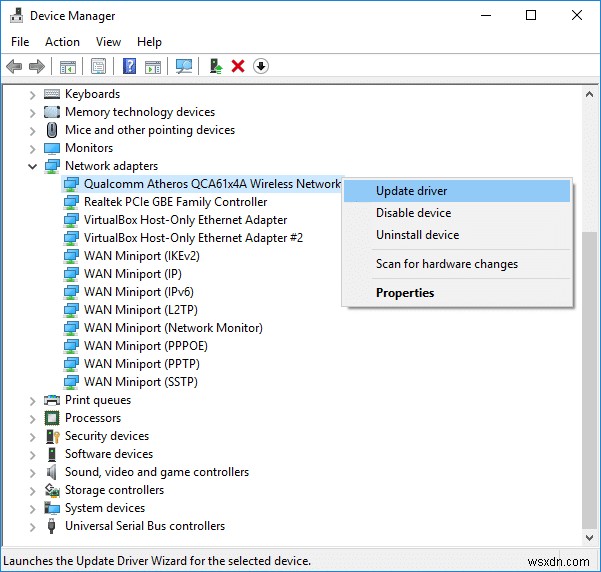Click the Forward arrow toolbar icon
The height and width of the screenshot is (572, 601).
(37, 66)
